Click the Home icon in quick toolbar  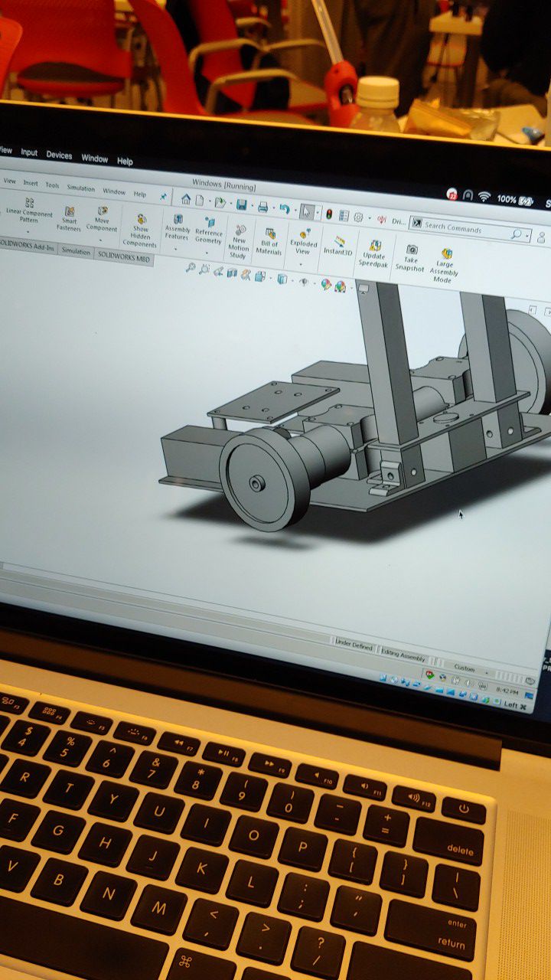point(186,200)
